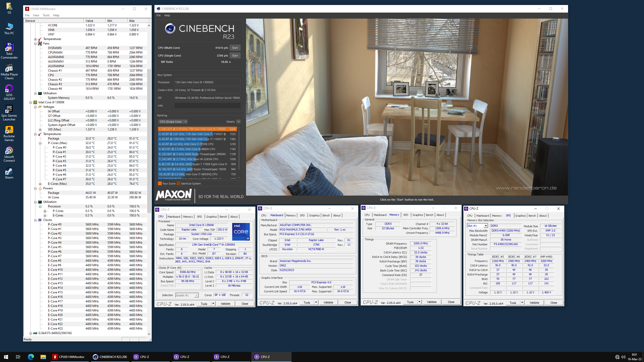The width and height of the screenshot is (644, 362).
Task: Click the Intel Core i9 13900K chip icon in HWMonitor
Action: [x=35, y=102]
